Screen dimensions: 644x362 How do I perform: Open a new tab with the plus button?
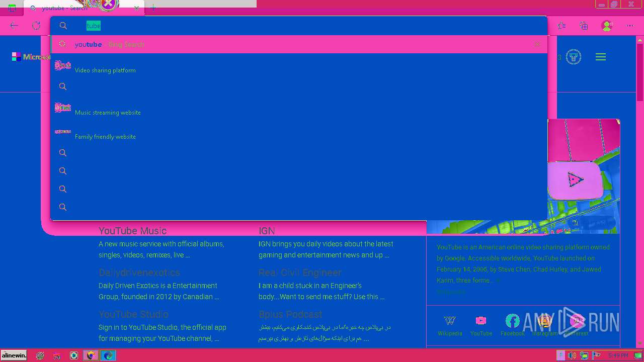(x=153, y=8)
